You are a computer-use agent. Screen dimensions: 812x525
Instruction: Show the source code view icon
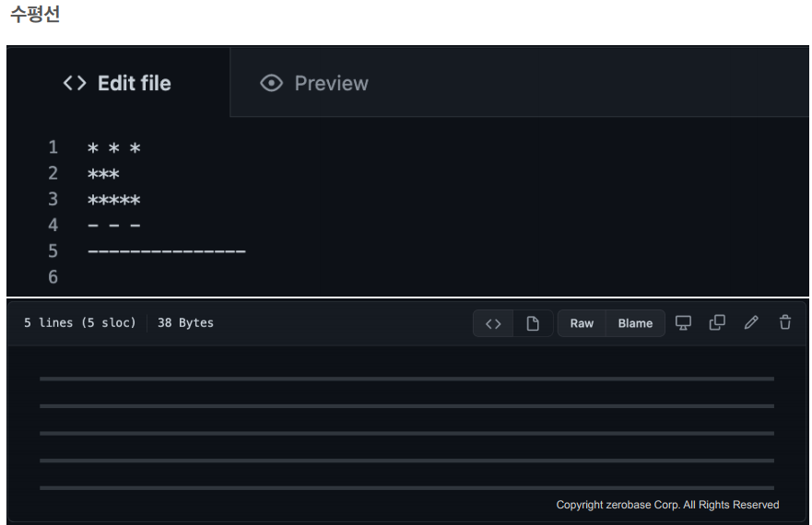click(x=493, y=323)
